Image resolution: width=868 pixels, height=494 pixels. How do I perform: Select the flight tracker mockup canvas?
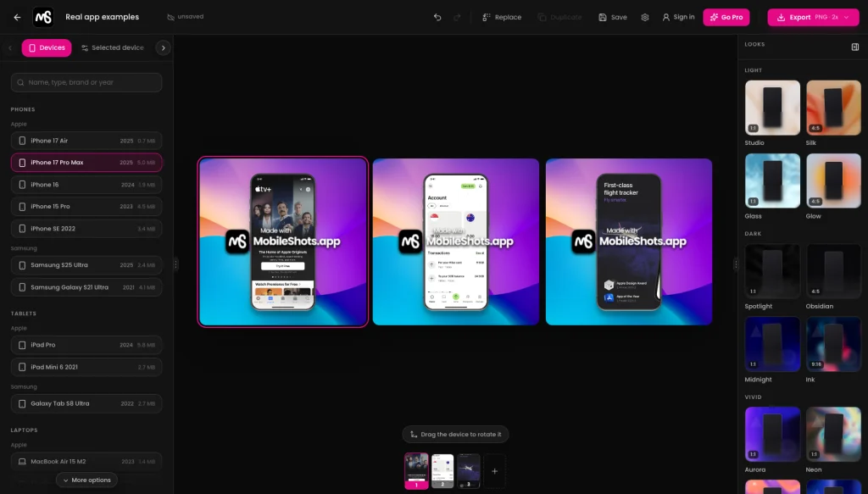point(629,241)
